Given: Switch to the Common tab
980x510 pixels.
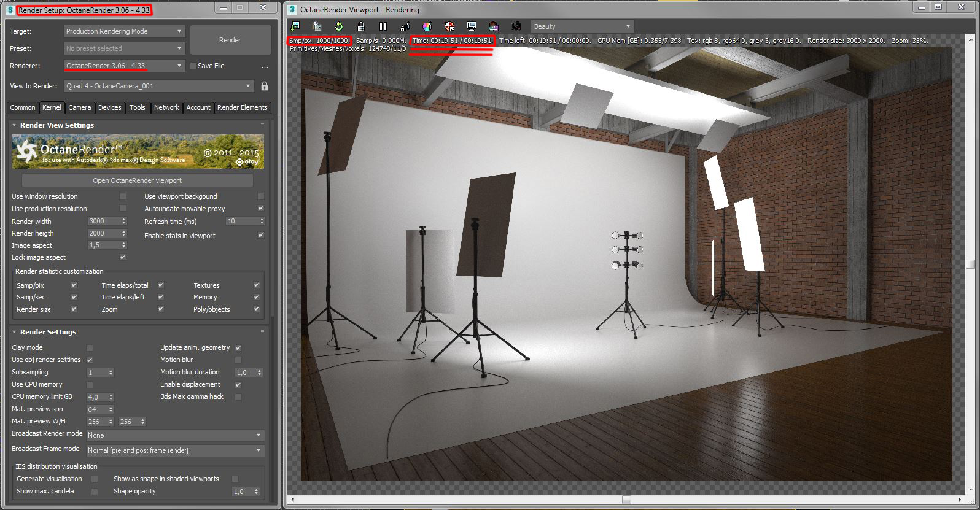Looking at the screenshot, I should 23,107.
